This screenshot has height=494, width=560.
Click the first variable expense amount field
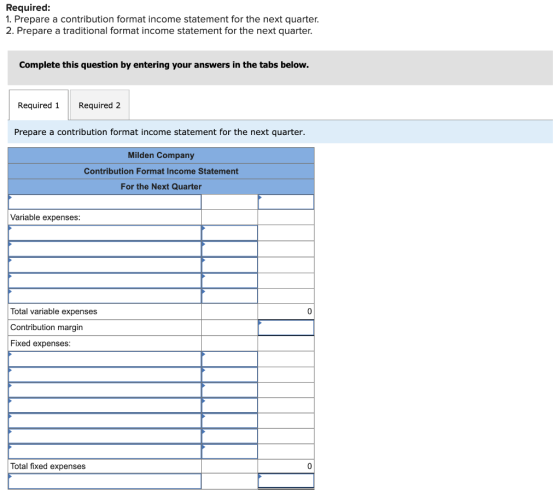(x=229, y=233)
